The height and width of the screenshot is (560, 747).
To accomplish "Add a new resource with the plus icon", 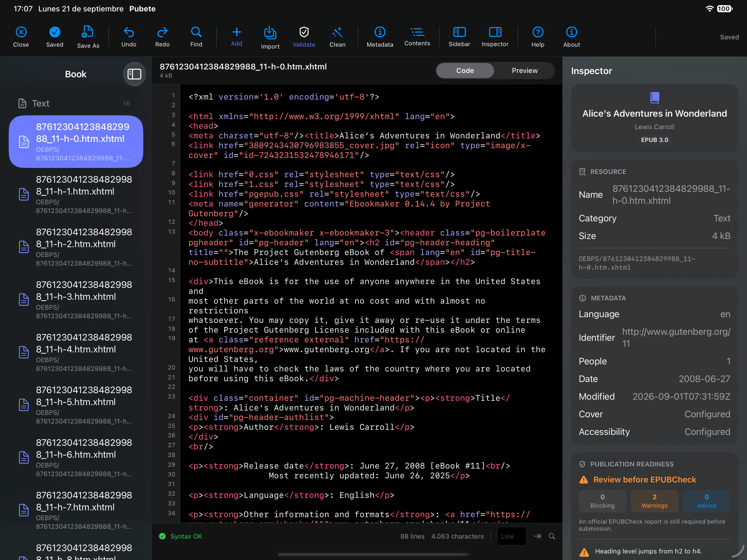I will pos(236,36).
